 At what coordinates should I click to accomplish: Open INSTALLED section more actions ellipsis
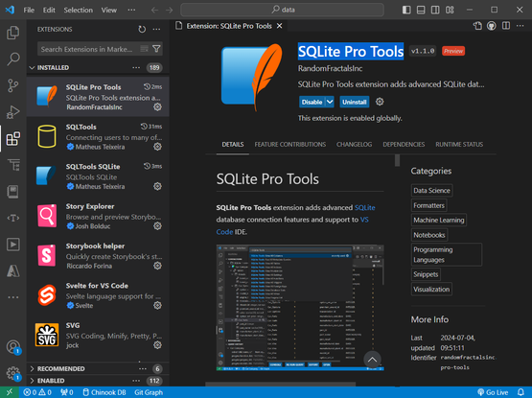pos(136,67)
